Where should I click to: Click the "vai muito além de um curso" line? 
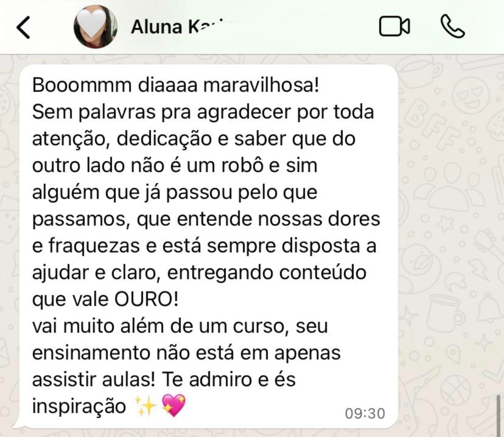pos(180,326)
